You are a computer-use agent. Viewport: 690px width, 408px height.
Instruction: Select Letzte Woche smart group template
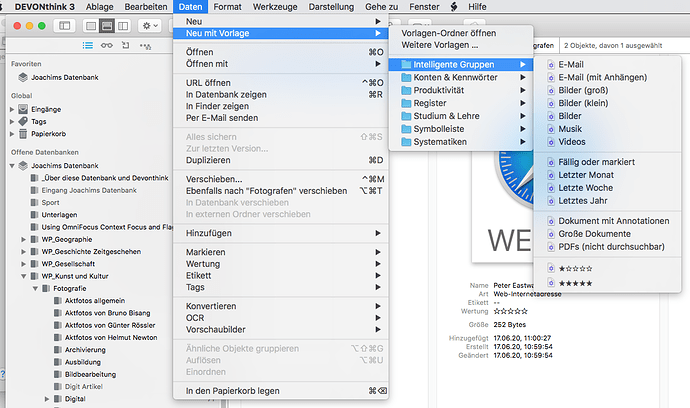[607, 188]
